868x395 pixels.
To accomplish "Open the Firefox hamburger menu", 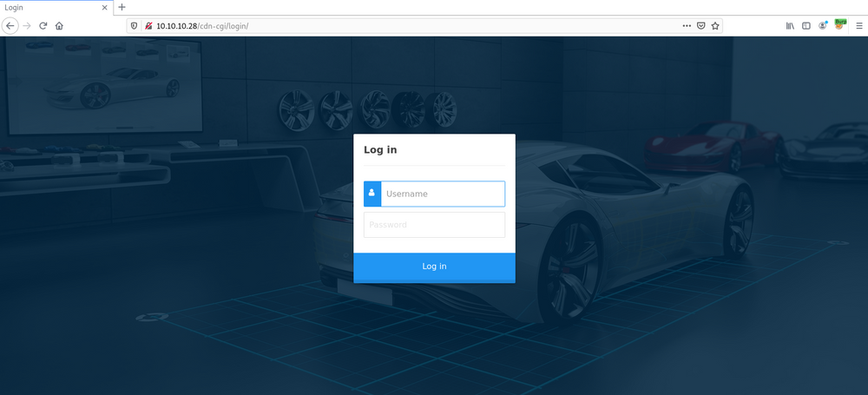I will click(858, 26).
